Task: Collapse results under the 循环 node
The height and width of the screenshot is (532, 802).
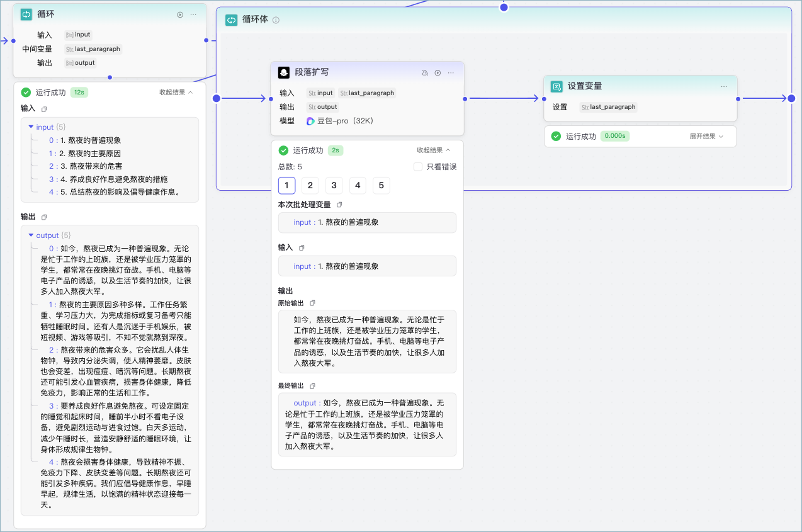Action: point(176,92)
